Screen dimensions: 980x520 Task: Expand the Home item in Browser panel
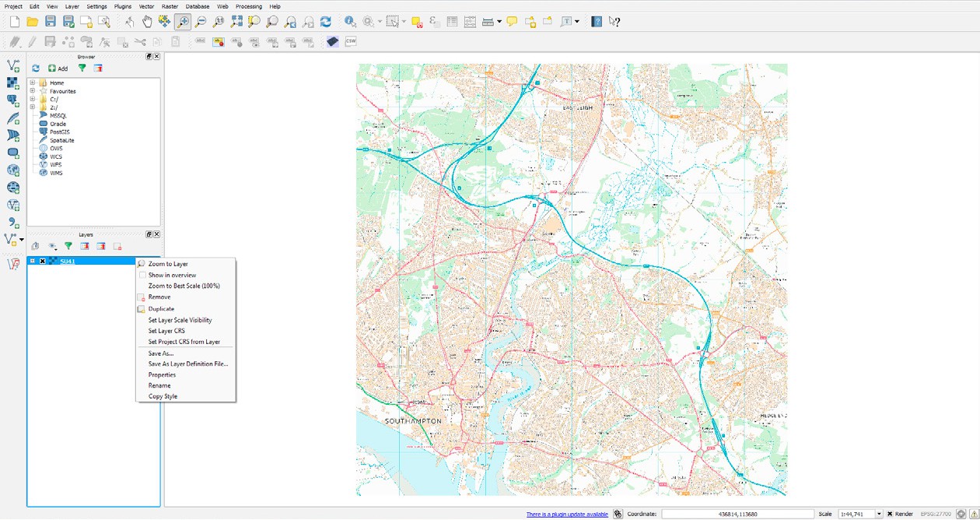click(32, 83)
